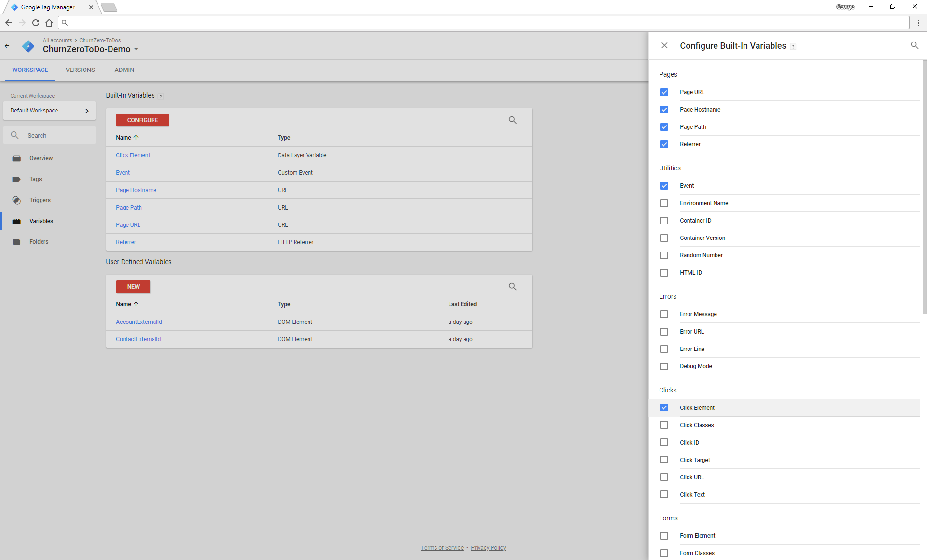The height and width of the screenshot is (560, 927).
Task: Enable the Error Message variable
Action: [x=664, y=314]
